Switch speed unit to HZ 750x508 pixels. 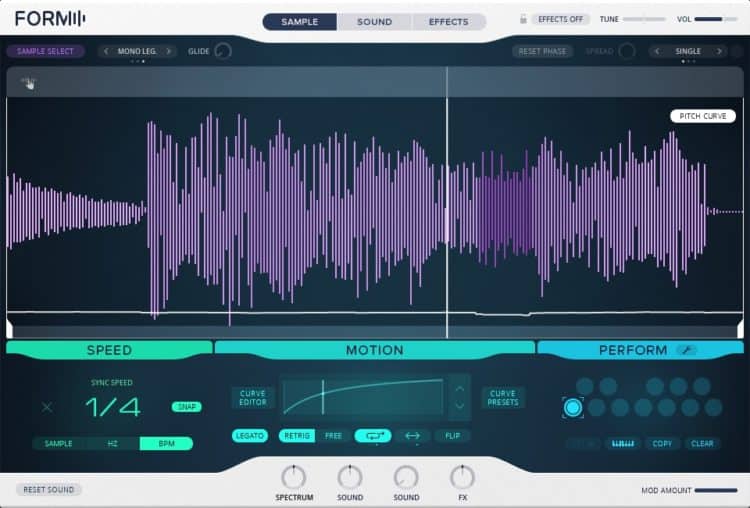(x=113, y=443)
